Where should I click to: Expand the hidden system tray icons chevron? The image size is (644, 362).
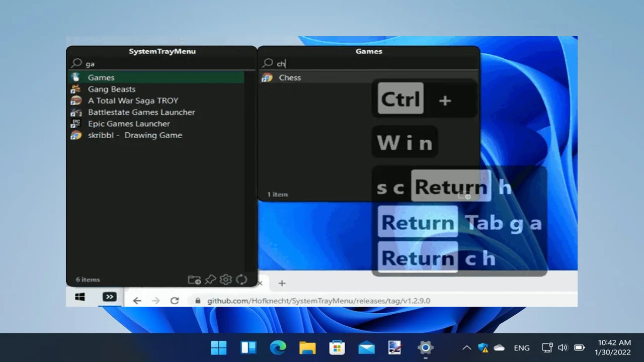tap(467, 347)
